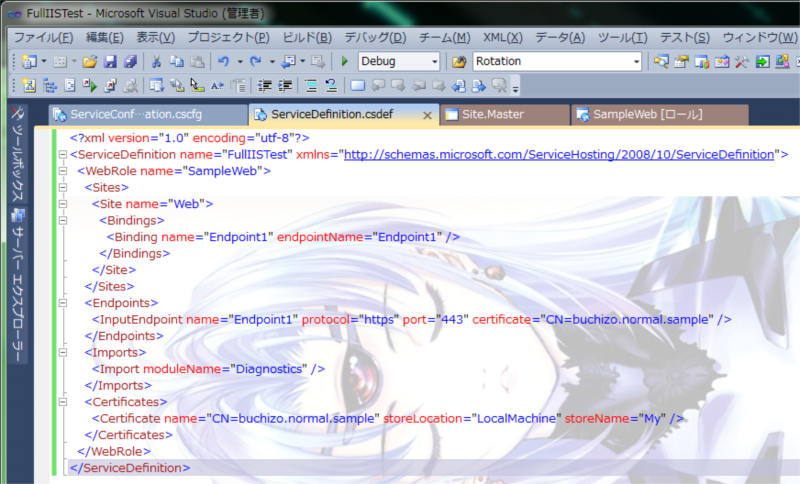Open the プロジェクト(P) menu
800x484 pixels.
click(x=229, y=38)
